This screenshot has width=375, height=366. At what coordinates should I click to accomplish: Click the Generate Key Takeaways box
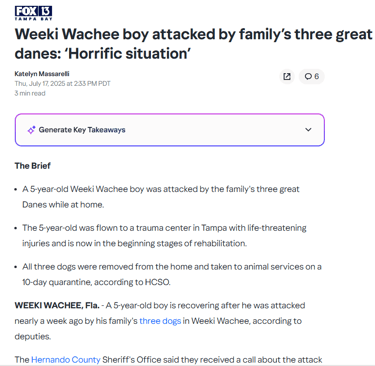170,130
